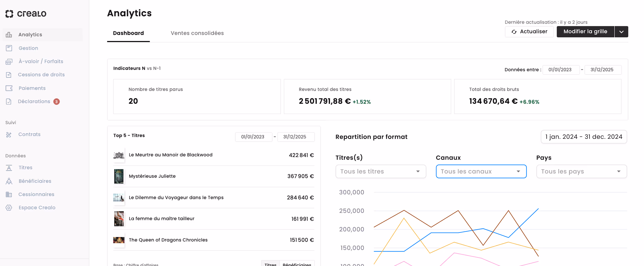Expand the Tous les titres dropdown

click(x=380, y=171)
